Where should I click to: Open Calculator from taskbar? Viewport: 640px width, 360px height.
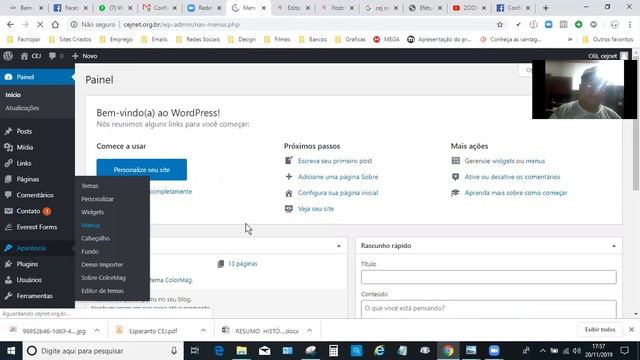[x=333, y=351]
